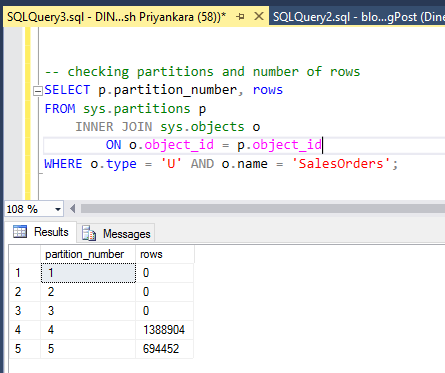Click rows value 0 in result row 1
The height and width of the screenshot is (373, 445).
[165, 273]
